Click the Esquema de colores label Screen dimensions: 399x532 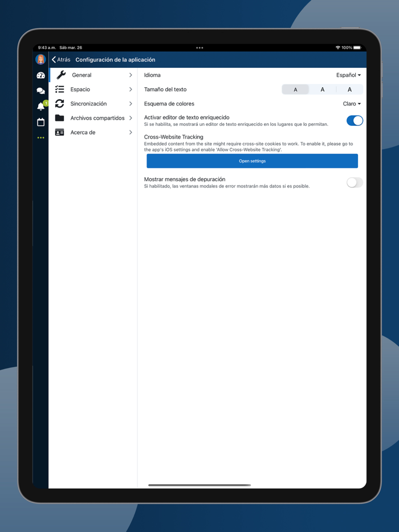point(169,104)
